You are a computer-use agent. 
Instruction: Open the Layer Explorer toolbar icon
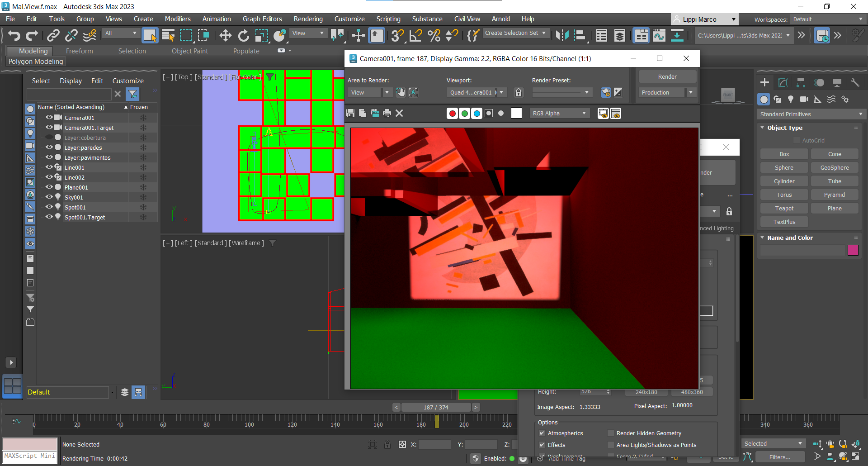pos(620,35)
